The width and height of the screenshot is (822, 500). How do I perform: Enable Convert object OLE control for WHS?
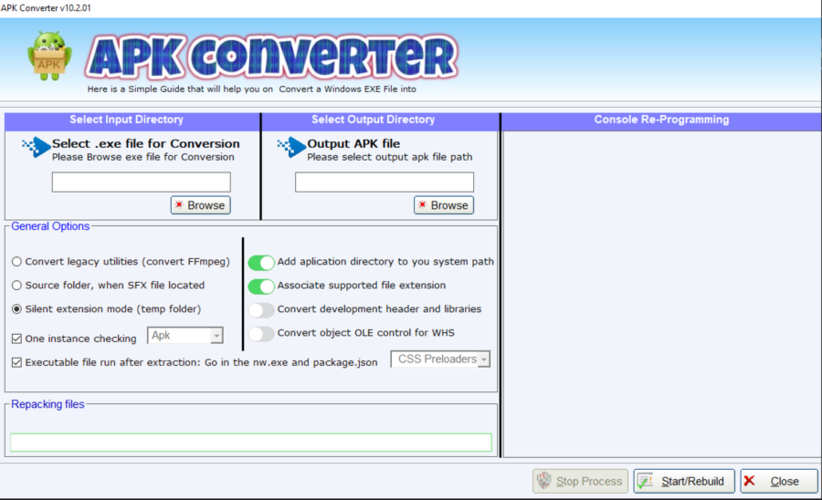[x=261, y=334]
